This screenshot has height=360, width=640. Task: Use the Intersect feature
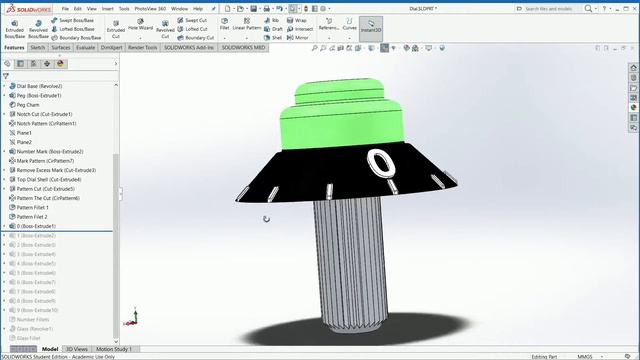click(x=300, y=29)
